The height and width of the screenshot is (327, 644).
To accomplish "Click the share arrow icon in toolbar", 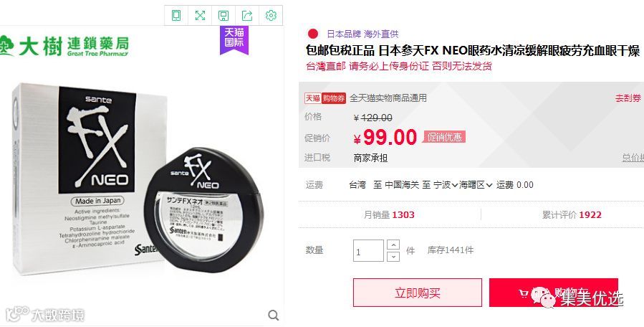I will (247, 16).
